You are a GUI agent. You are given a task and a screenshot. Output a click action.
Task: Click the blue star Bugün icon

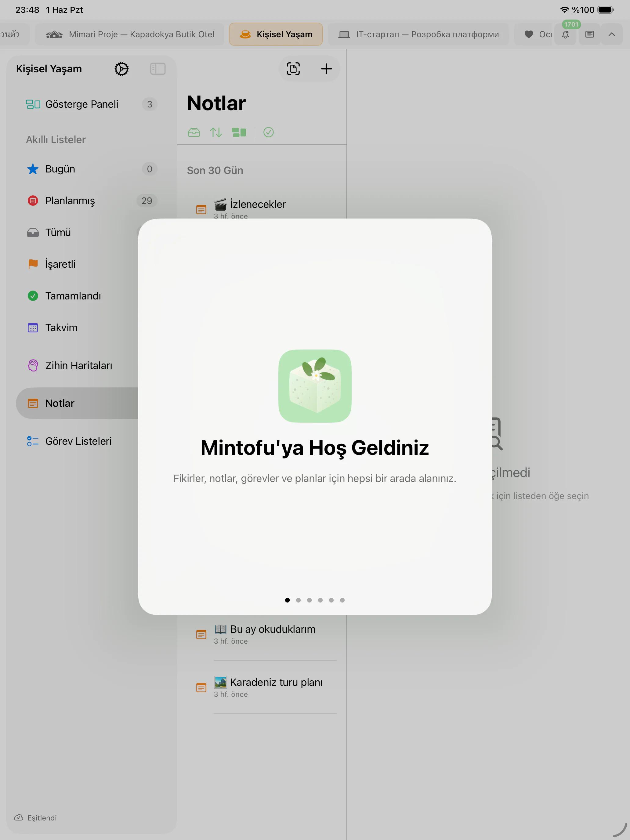33,169
